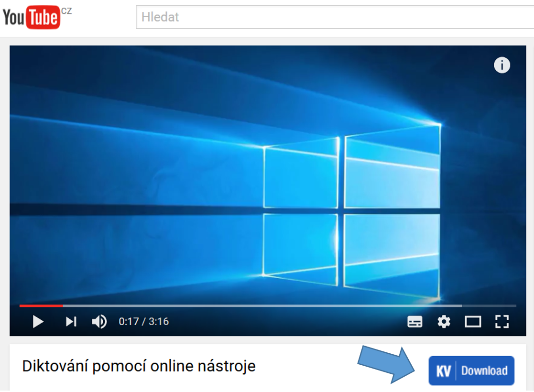Focus the Hledat search field
Viewport: 534px width, 392px height.
(335, 17)
